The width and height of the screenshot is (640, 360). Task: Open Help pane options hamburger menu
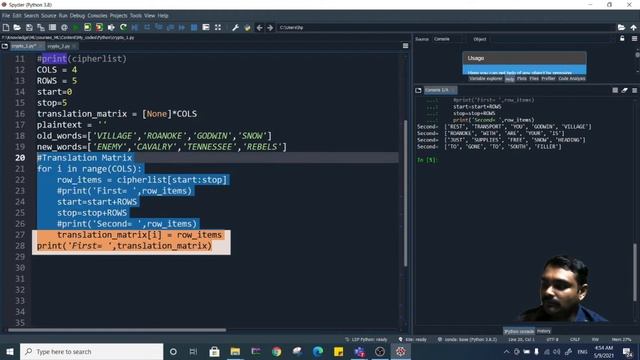pyautogui.click(x=634, y=39)
